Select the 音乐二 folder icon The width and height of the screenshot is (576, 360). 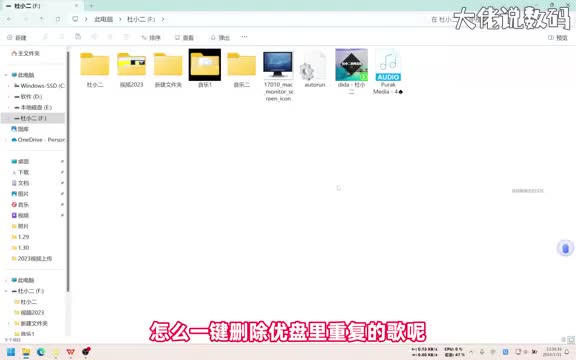click(241, 65)
